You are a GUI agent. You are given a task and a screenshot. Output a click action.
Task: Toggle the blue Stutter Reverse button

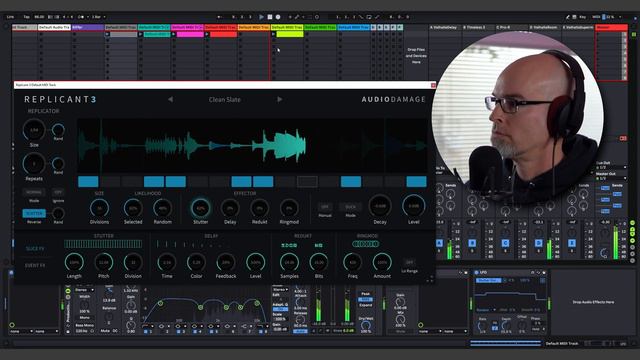click(34, 213)
